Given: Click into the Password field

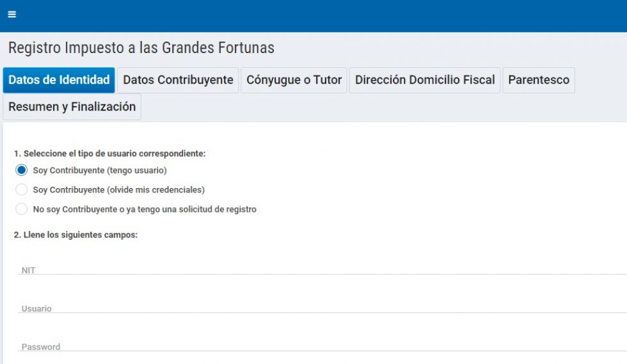Looking at the screenshot, I should point(320,345).
